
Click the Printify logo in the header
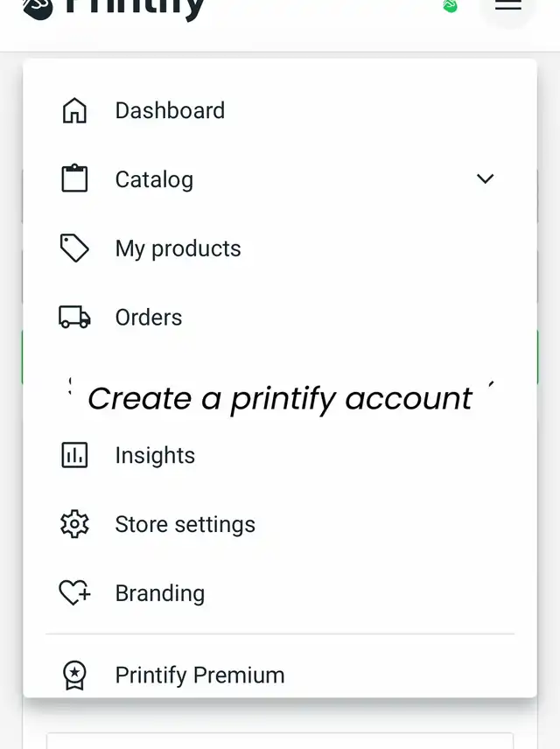[x=114, y=7]
